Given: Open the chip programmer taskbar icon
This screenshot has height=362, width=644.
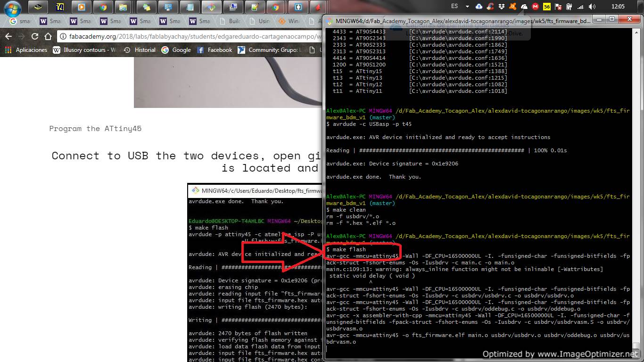Looking at the screenshot, I should pyautogui.click(x=38, y=7).
